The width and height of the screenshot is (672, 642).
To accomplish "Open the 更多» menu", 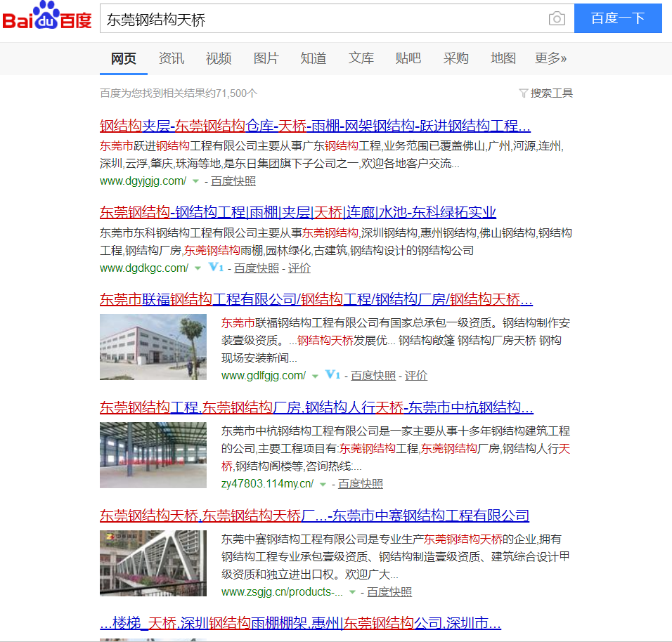I will (x=550, y=58).
